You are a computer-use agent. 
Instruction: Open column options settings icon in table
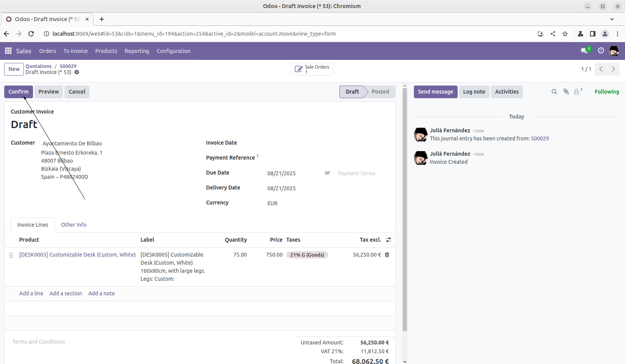coord(389,240)
